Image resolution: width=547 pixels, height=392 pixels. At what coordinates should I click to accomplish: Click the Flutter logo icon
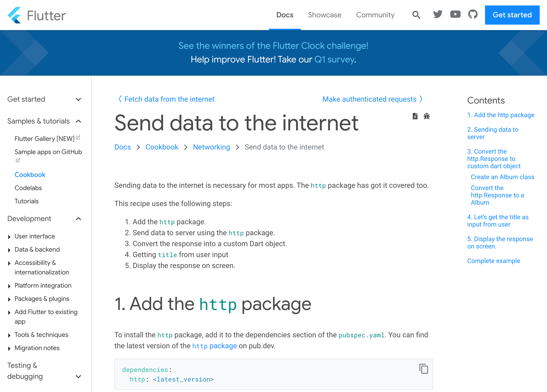(14, 15)
